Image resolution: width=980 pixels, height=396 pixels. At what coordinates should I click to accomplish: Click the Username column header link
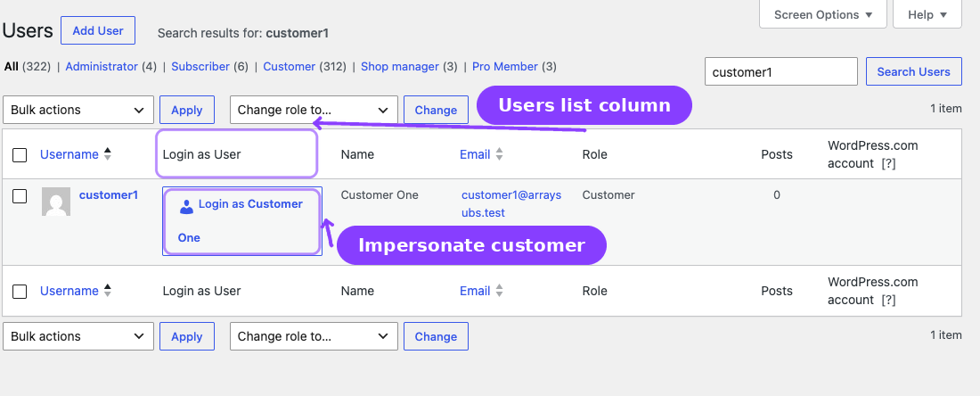[69, 154]
